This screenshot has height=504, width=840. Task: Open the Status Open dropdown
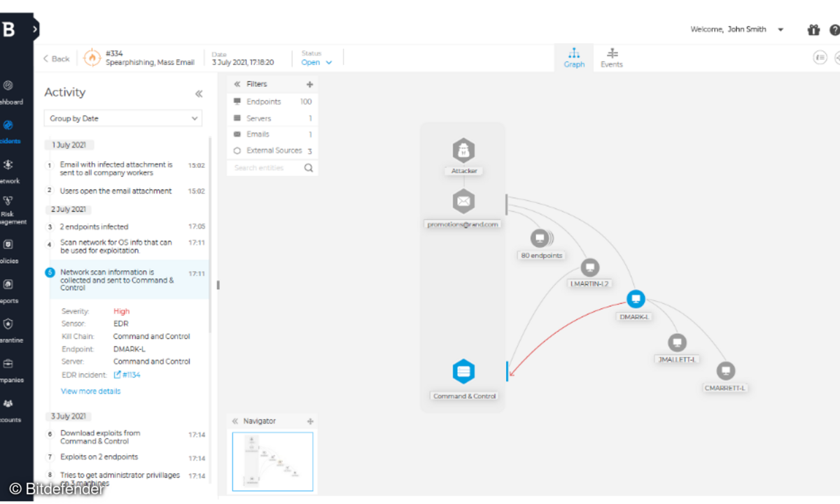tap(317, 62)
